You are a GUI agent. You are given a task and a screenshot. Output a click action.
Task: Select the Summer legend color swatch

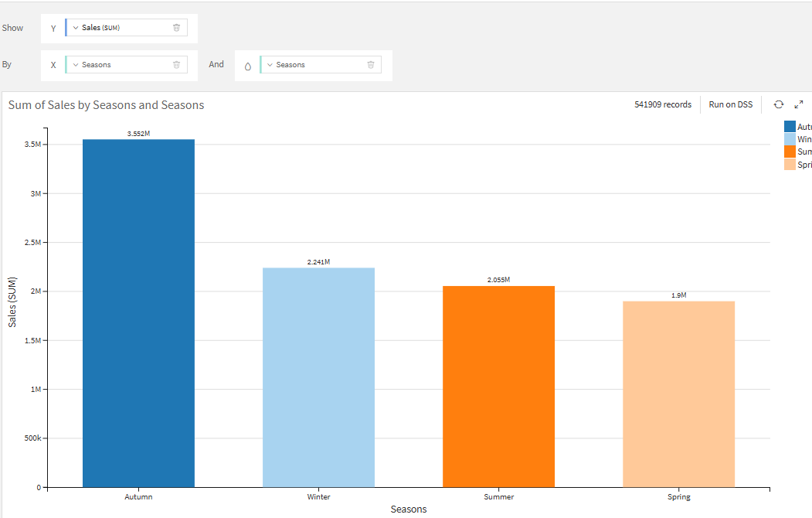(790, 152)
